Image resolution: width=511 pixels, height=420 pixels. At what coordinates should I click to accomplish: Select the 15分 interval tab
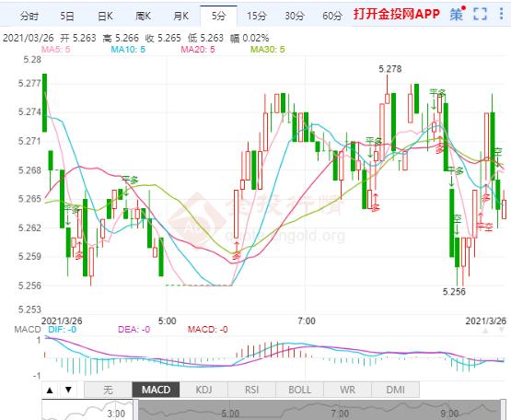(257, 16)
